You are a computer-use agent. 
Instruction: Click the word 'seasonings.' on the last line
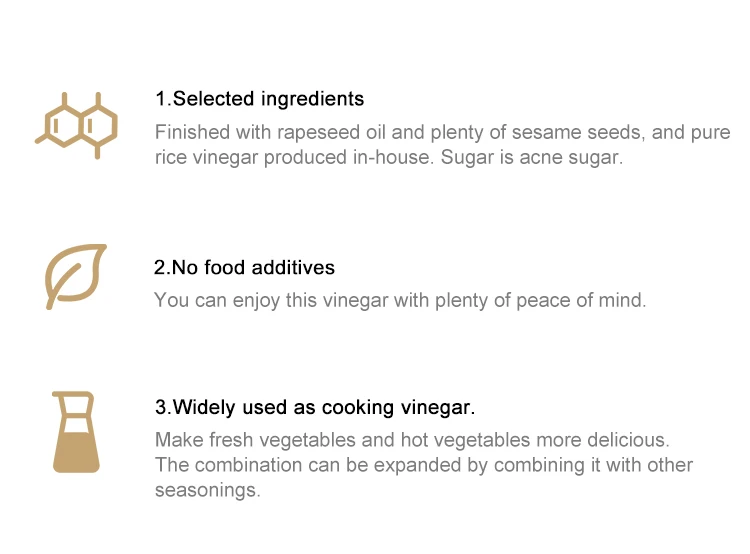[x=207, y=491]
